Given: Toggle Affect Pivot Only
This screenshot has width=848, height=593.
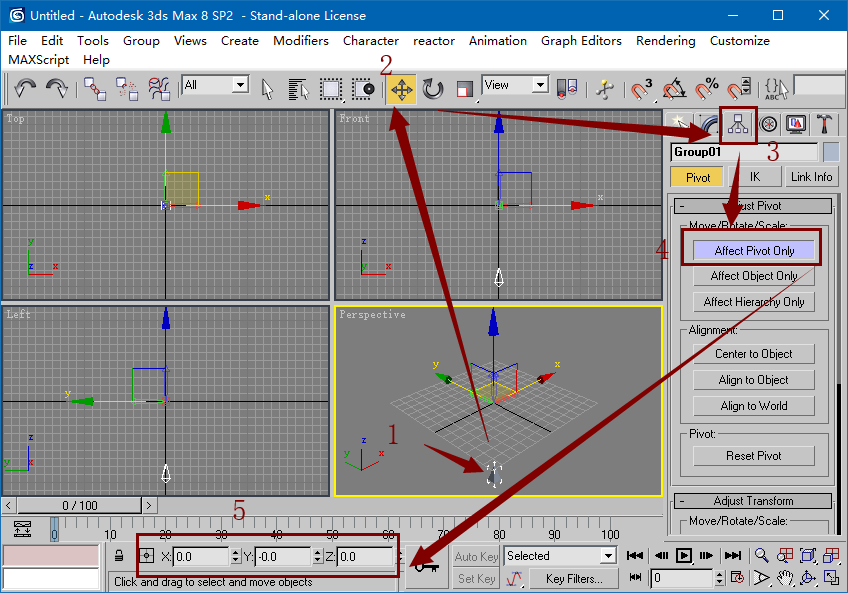Looking at the screenshot, I should pyautogui.click(x=753, y=251).
